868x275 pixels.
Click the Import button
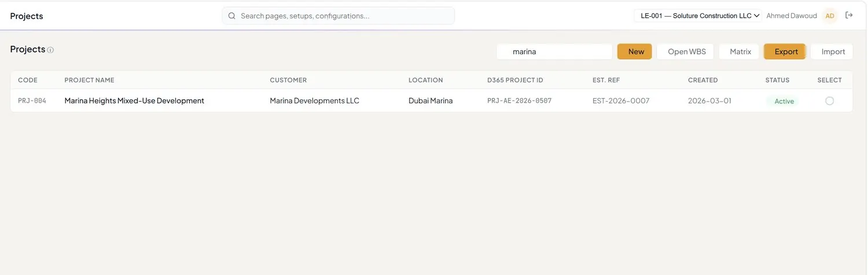tap(833, 51)
